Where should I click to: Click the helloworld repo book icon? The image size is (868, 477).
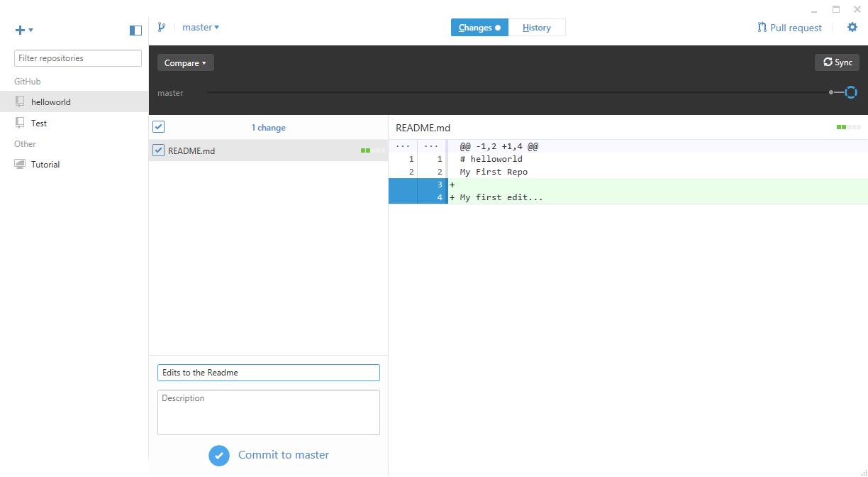pyautogui.click(x=20, y=102)
